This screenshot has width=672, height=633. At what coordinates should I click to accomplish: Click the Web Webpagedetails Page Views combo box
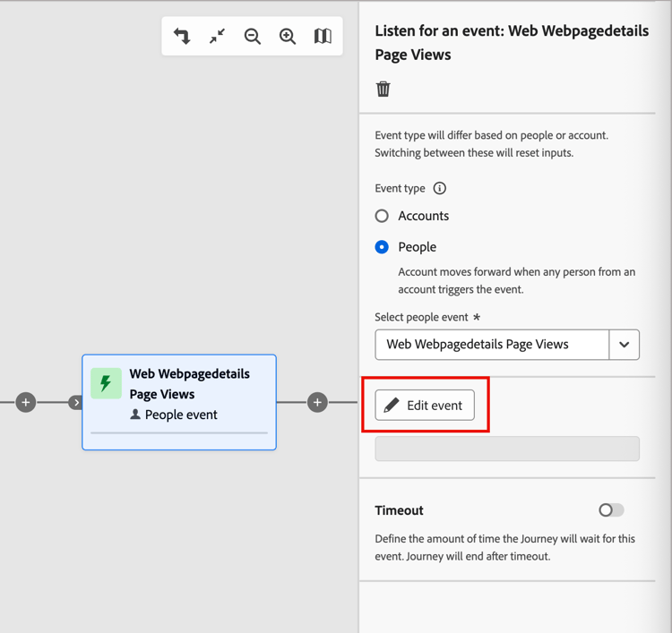point(491,345)
